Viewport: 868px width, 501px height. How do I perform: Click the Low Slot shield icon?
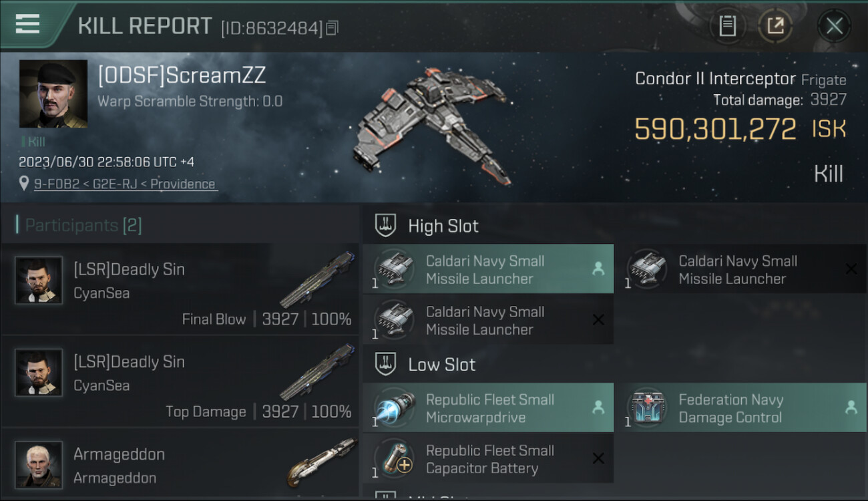tap(386, 364)
